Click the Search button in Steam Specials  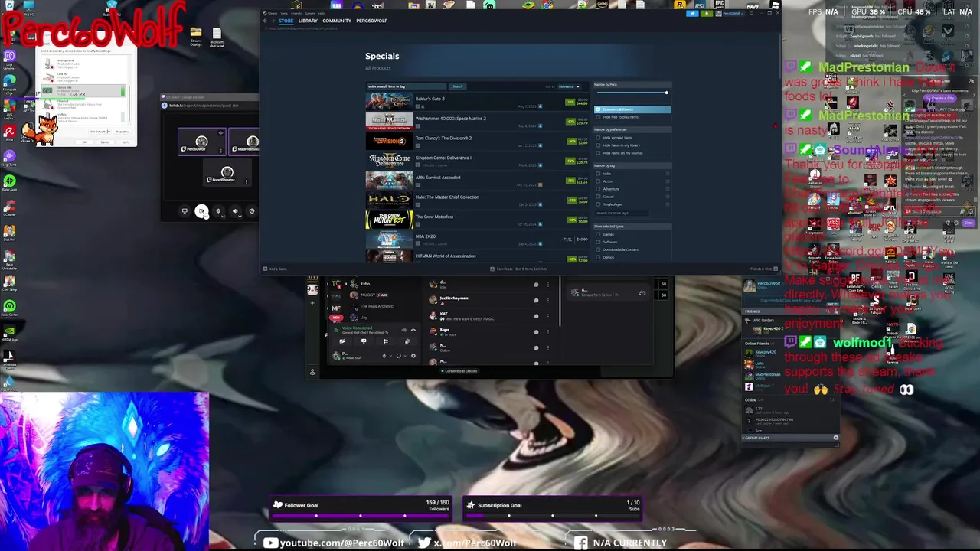pyautogui.click(x=457, y=86)
